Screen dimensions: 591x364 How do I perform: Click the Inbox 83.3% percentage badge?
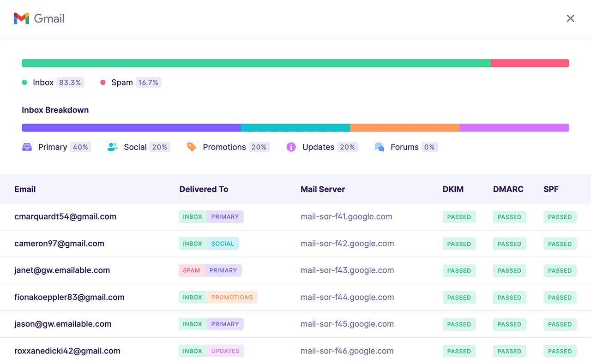(x=70, y=83)
